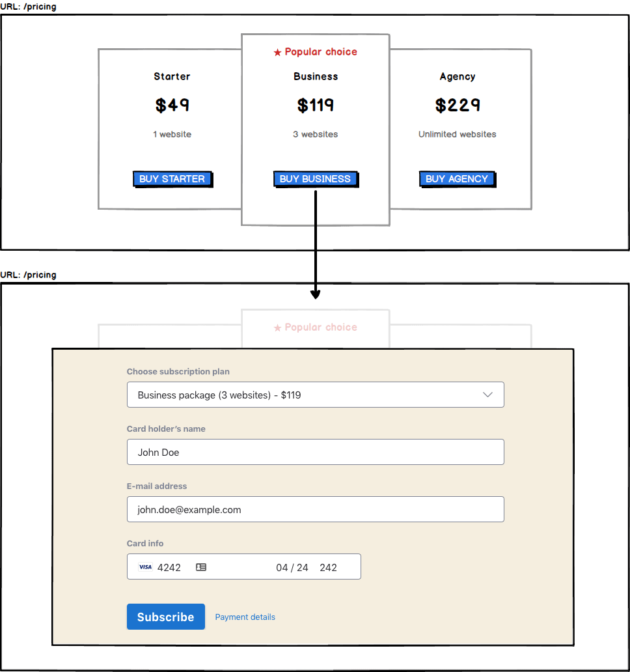Open the Payment details link
This screenshot has height=672, width=630.
pos(245,617)
